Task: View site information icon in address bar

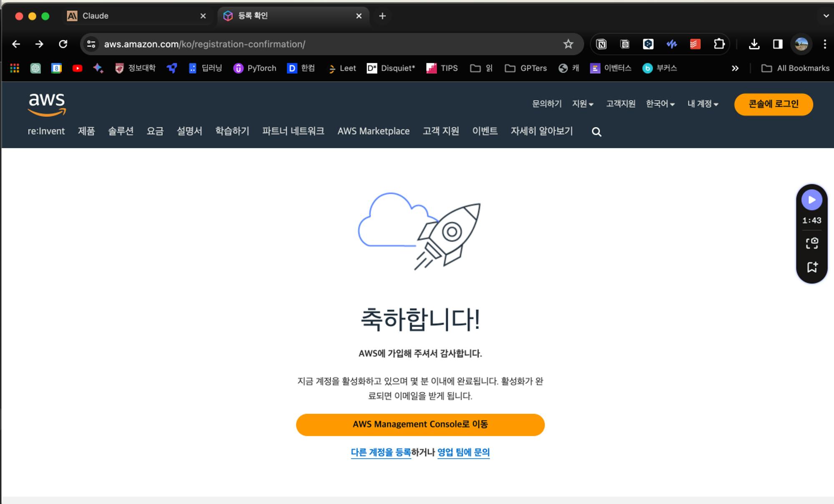Action: (x=91, y=44)
